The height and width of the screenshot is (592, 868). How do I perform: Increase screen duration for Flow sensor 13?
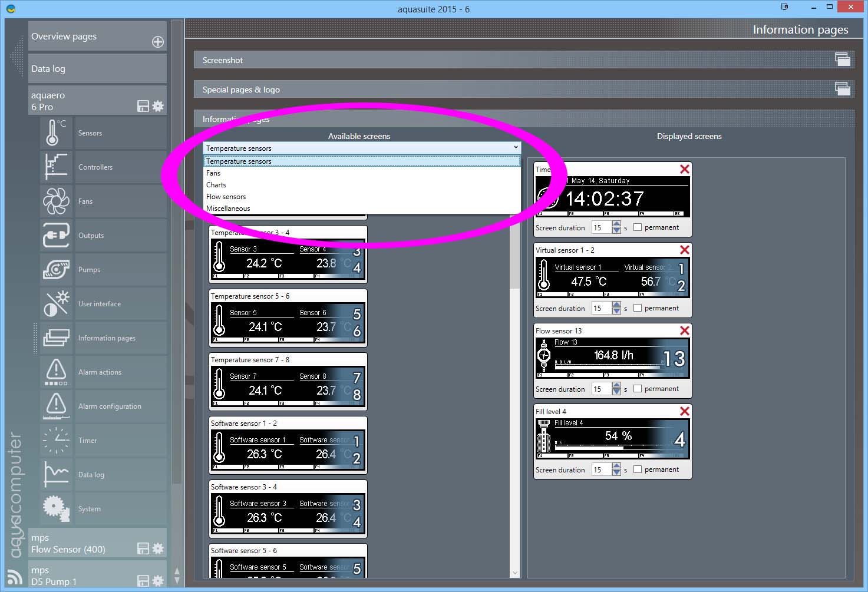click(616, 385)
